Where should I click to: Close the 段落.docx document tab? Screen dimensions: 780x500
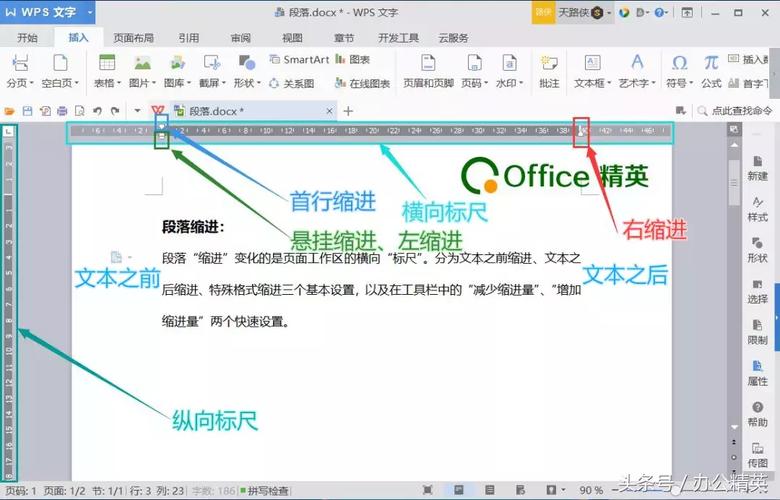coord(329,111)
